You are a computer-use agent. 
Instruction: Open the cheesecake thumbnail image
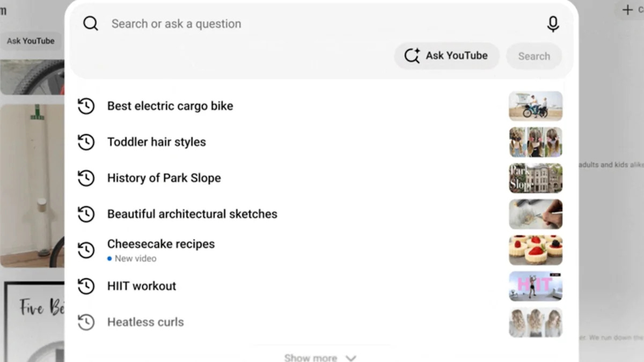pos(536,250)
